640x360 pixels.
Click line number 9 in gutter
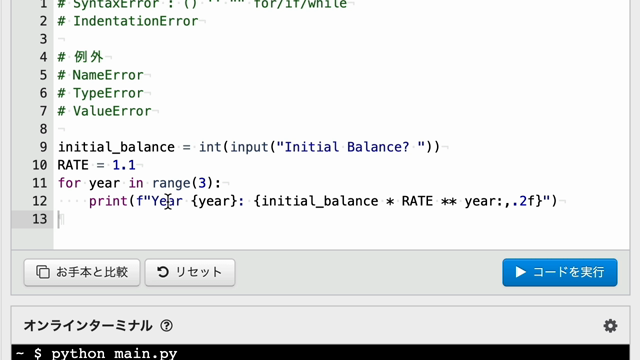tap(43, 147)
